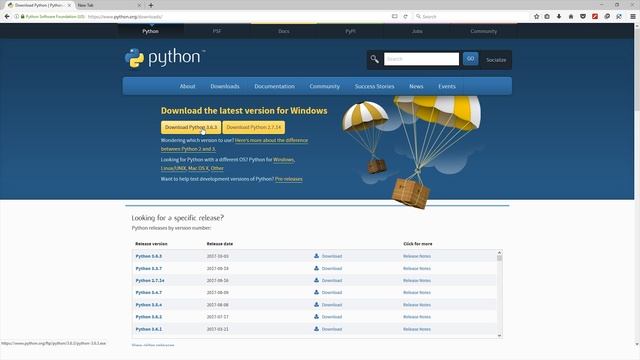
Task: Open Release Notes for Python 3.6.3
Action: [417, 256]
